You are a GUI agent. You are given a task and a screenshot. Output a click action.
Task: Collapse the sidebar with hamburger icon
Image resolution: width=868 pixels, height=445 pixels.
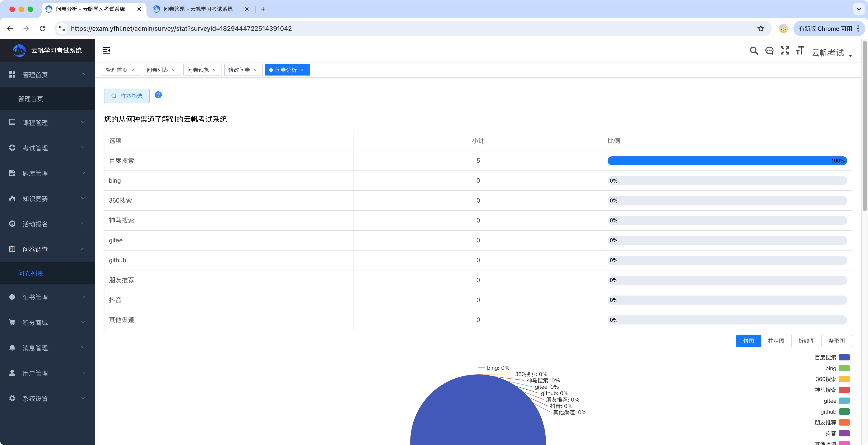[106, 51]
